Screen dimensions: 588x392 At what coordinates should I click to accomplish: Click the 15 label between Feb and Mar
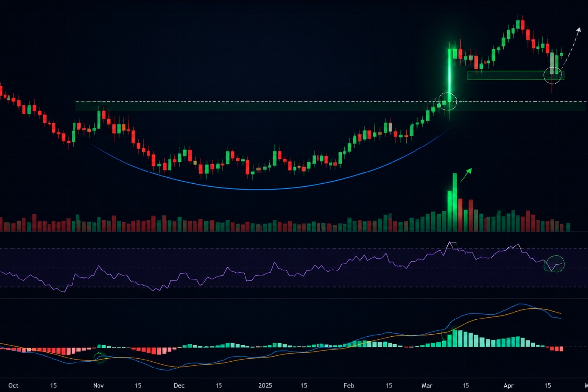[388, 385]
